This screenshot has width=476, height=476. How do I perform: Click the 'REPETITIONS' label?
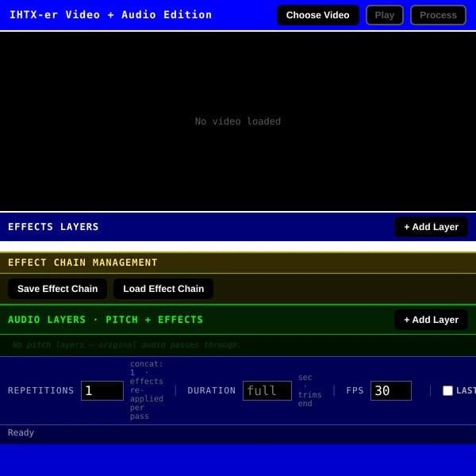tap(41, 390)
